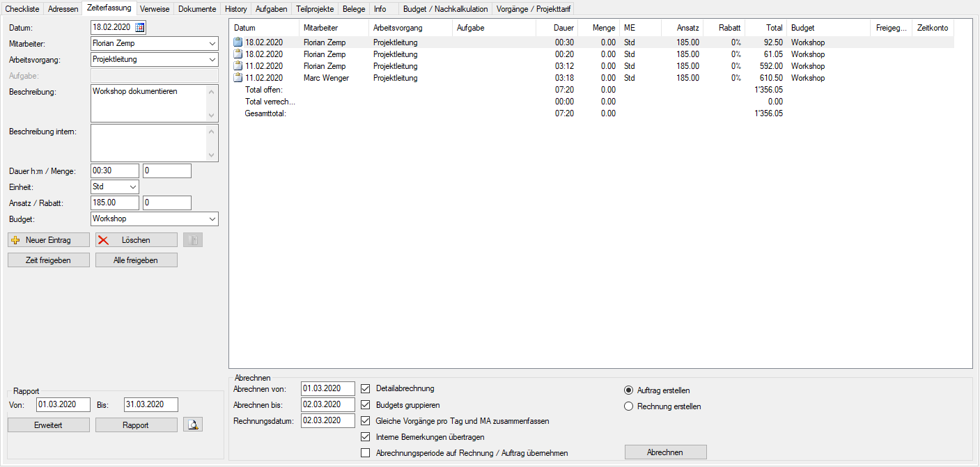
Task: Click the 00:20 duration entry's clipboard icon
Action: click(238, 54)
